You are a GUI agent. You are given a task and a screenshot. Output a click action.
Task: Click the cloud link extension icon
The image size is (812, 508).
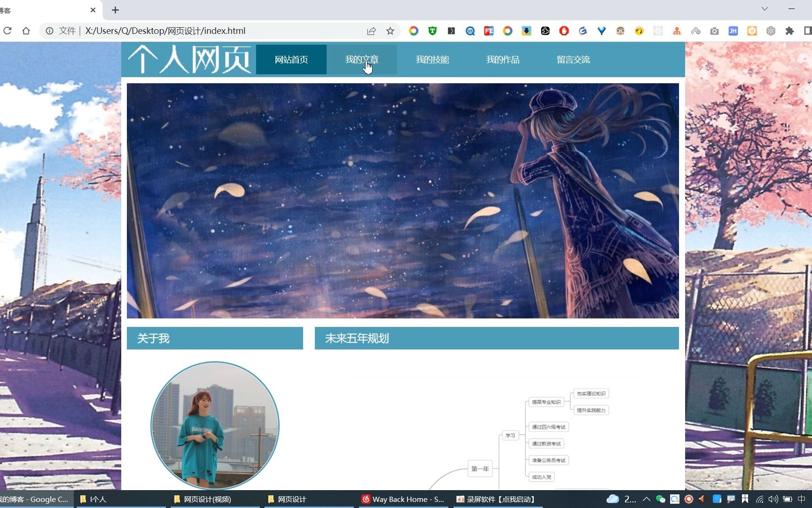[695, 31]
